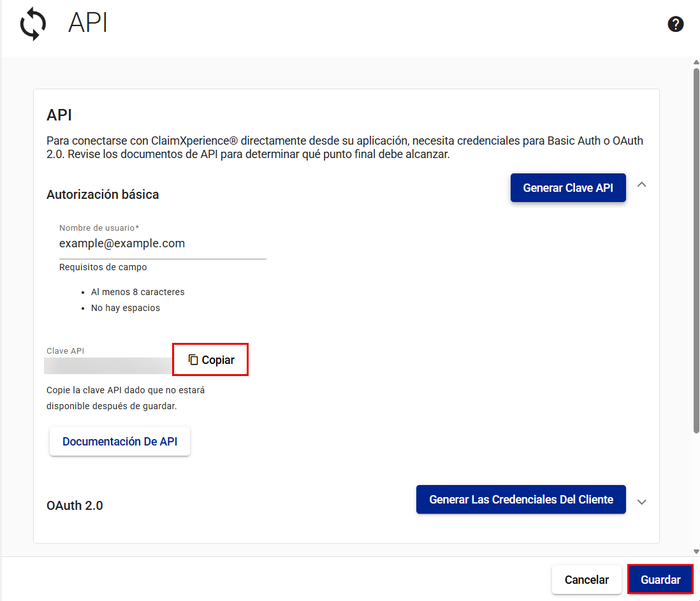
Task: Click the Requisitos de campo label
Action: (103, 268)
